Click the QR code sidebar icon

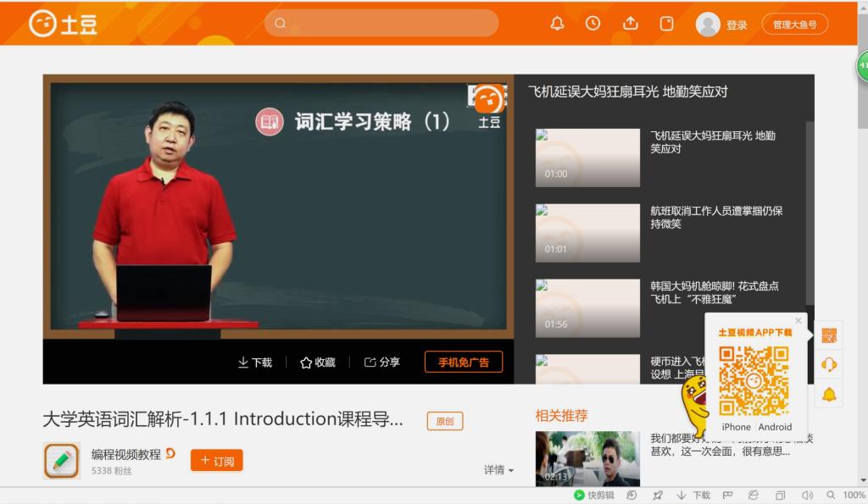[x=829, y=335]
